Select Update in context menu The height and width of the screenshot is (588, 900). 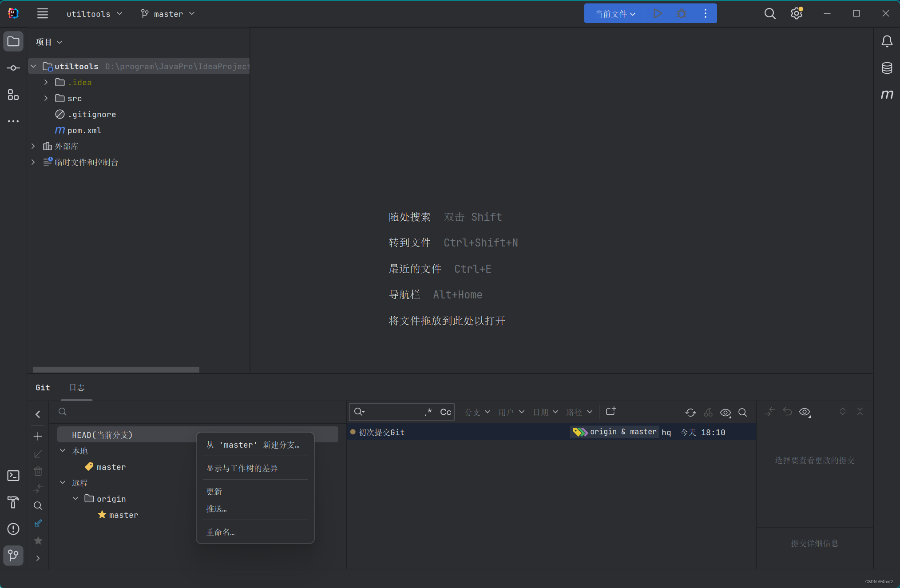tap(255, 492)
